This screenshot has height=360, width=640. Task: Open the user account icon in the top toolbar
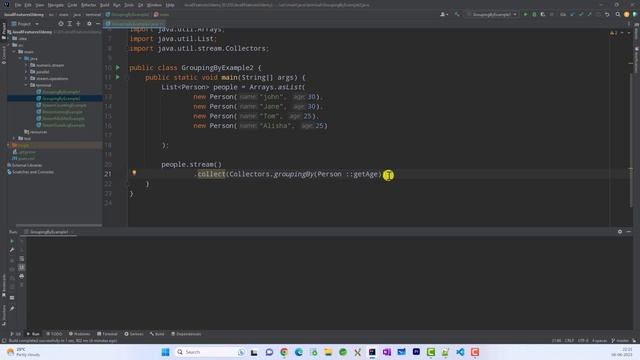[444, 14]
